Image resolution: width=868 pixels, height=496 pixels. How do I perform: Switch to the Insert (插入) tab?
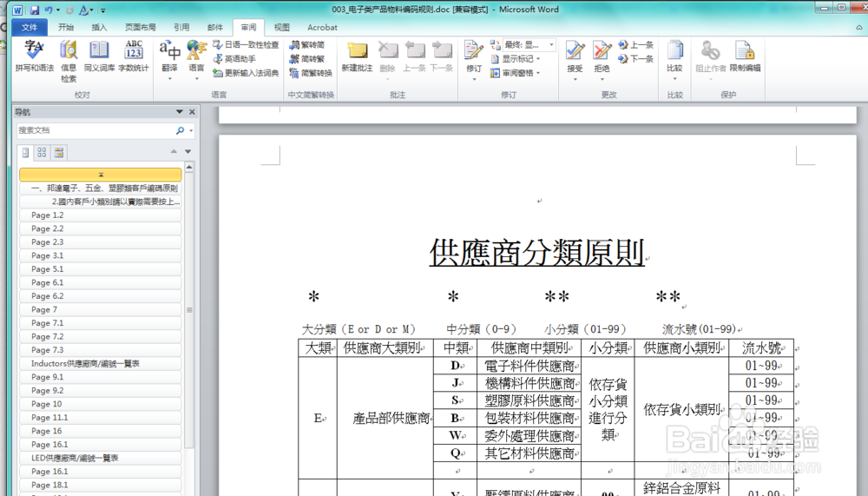99,27
